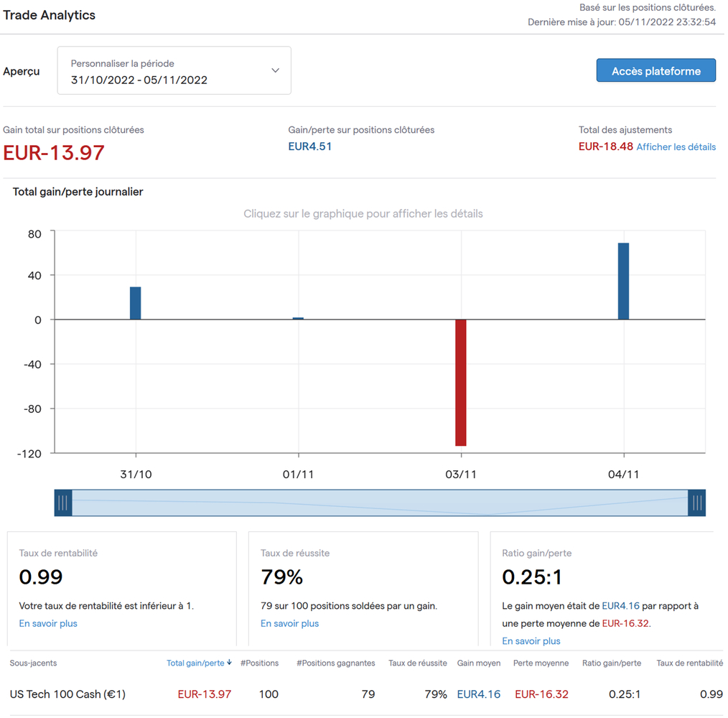728x718 pixels.
Task: Click the EUR-18.48 adjustments total
Action: click(605, 146)
